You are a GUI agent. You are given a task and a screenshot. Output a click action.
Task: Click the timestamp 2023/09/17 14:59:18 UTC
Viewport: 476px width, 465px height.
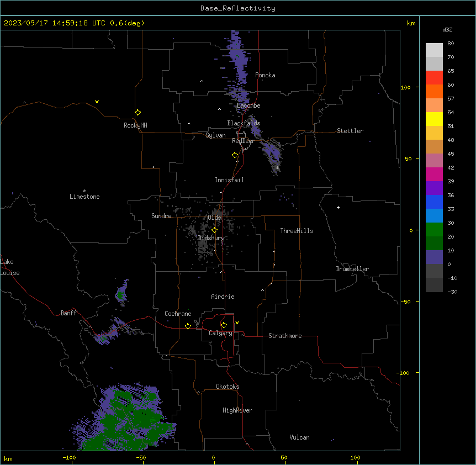point(54,23)
